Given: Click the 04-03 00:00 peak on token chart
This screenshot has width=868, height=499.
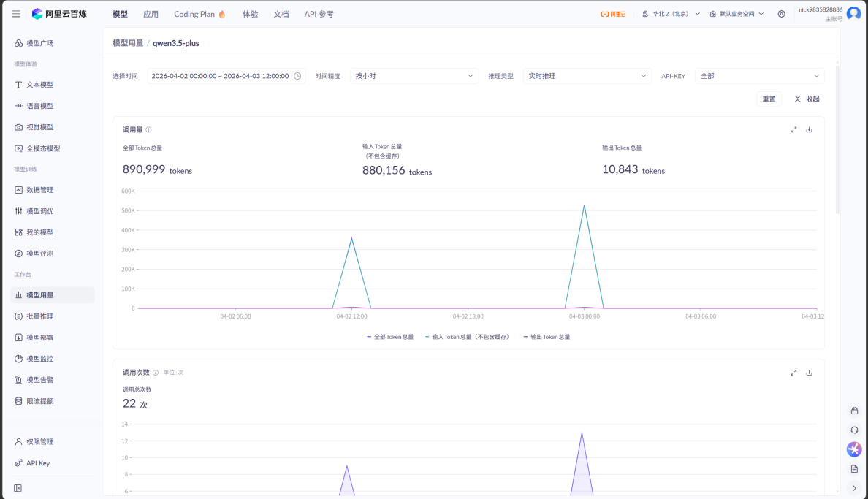Looking at the screenshot, I should 584,205.
